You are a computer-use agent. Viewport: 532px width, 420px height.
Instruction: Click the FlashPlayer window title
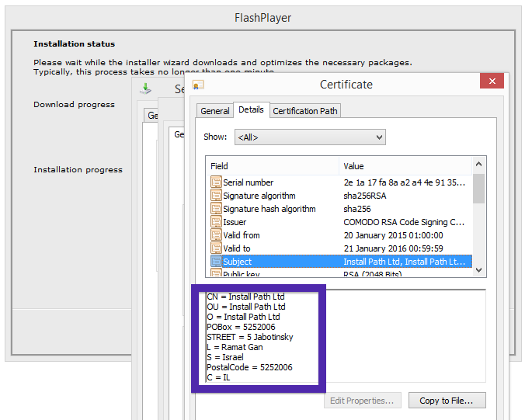(263, 18)
